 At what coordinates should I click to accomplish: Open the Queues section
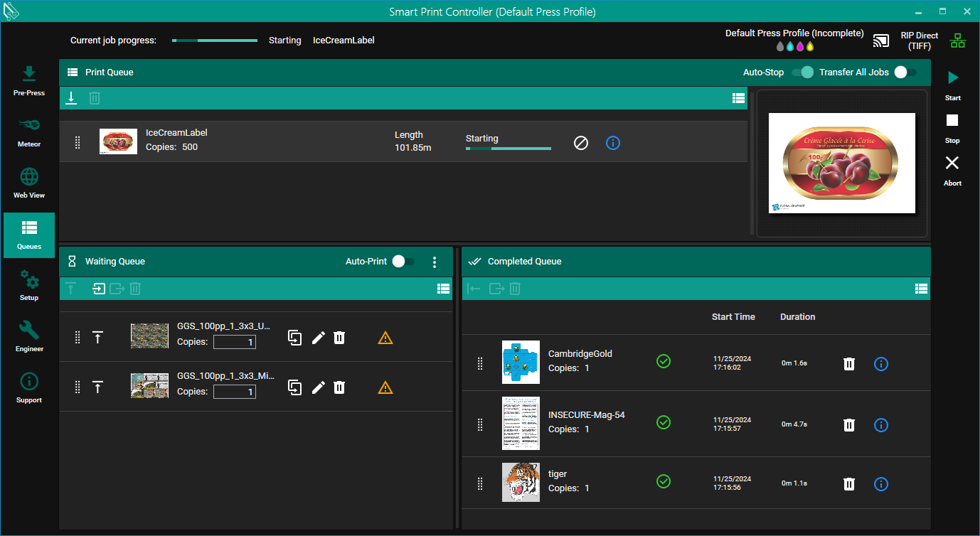28,233
